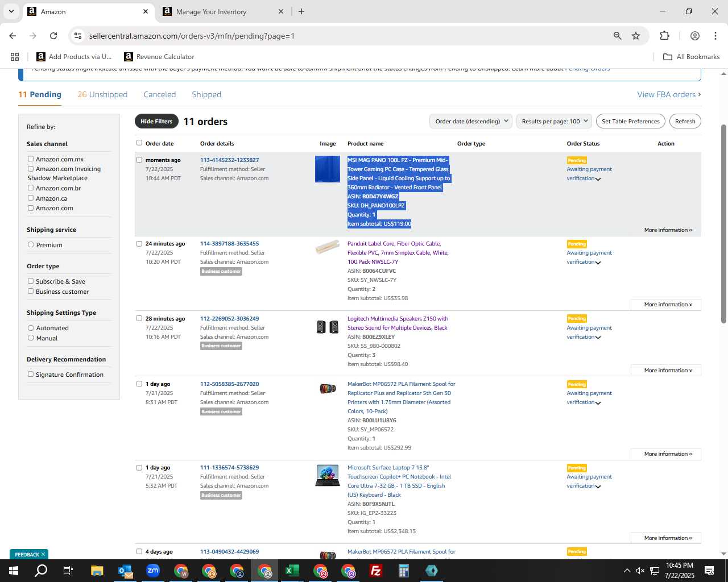Reload the Seller Central page

(53, 36)
